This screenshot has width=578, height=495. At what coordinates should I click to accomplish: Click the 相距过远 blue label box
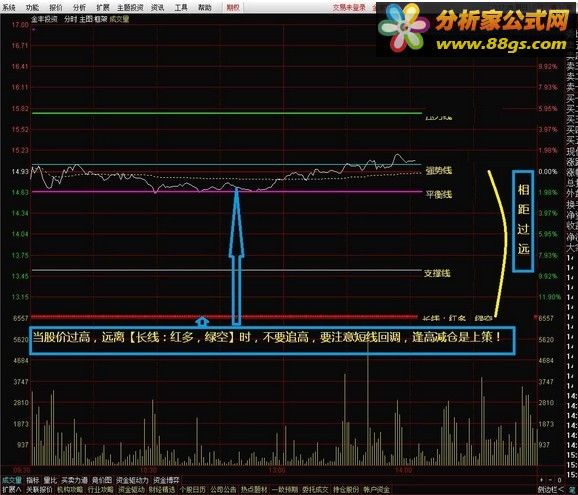pyautogui.click(x=523, y=221)
